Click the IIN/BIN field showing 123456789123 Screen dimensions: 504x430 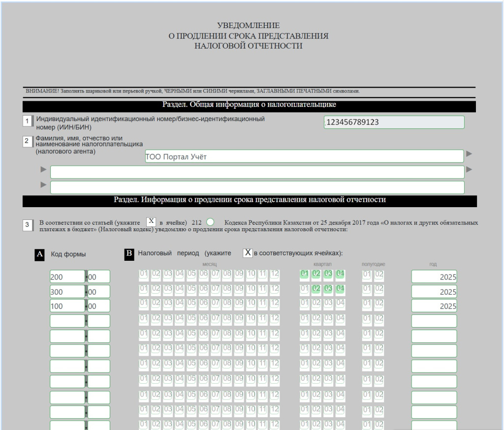click(x=394, y=122)
